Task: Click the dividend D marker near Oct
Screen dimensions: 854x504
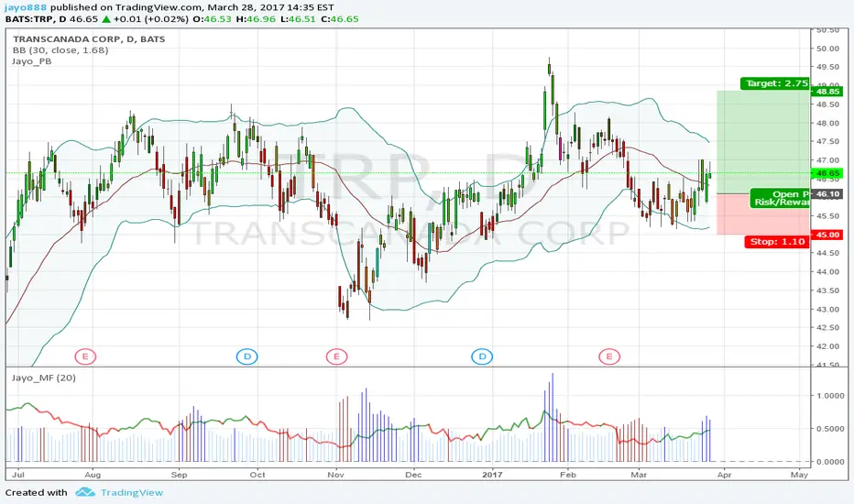Action: pyautogui.click(x=246, y=356)
